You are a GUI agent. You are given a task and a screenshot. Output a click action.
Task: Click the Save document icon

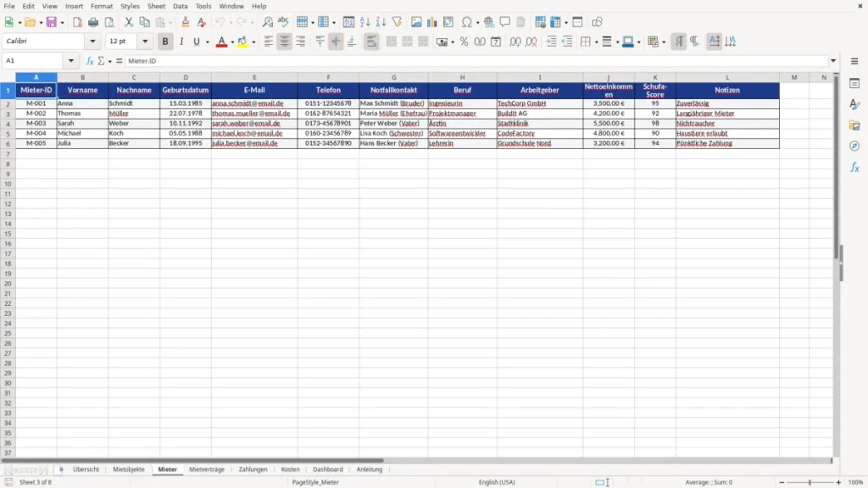(52, 22)
